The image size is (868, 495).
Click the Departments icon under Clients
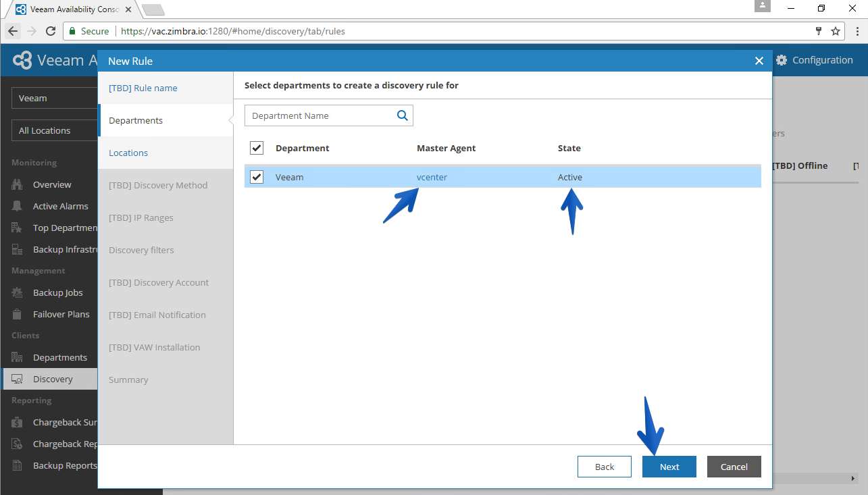18,357
